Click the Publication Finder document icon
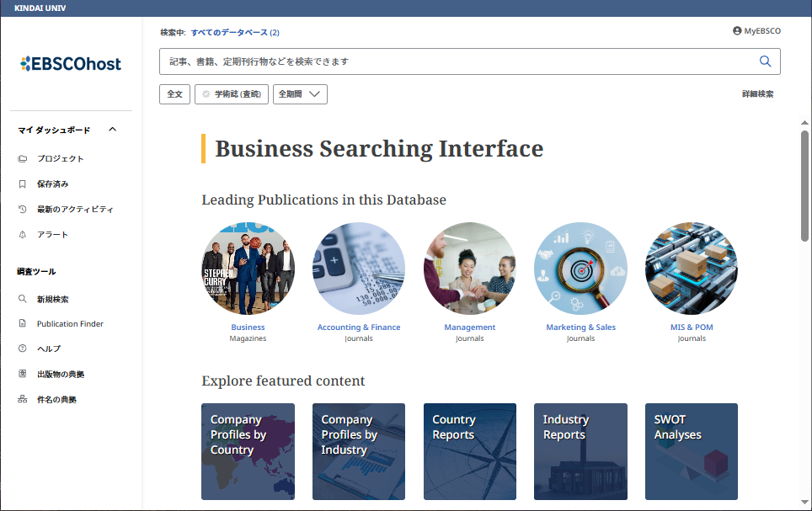Image resolution: width=812 pixels, height=511 pixels. (22, 323)
